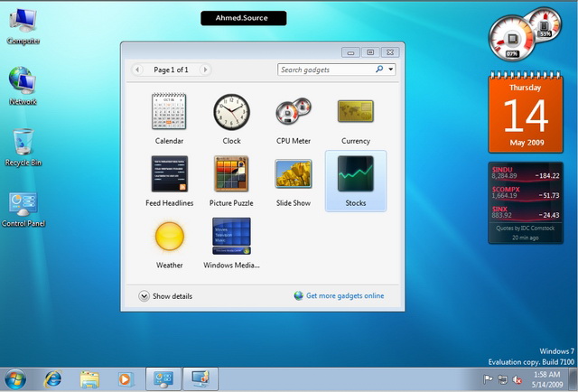Click the Ahmed.Source label
Viewport: 578px width, 392px height.
point(243,18)
